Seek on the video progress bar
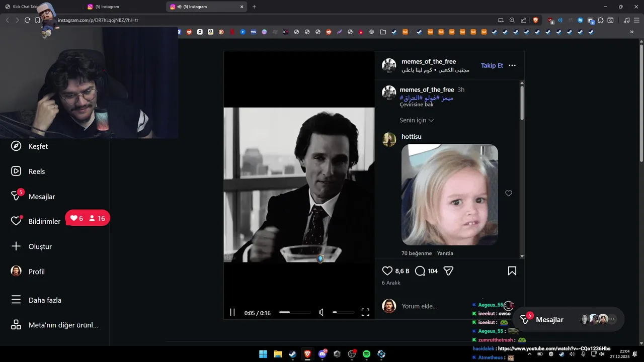 point(295,312)
